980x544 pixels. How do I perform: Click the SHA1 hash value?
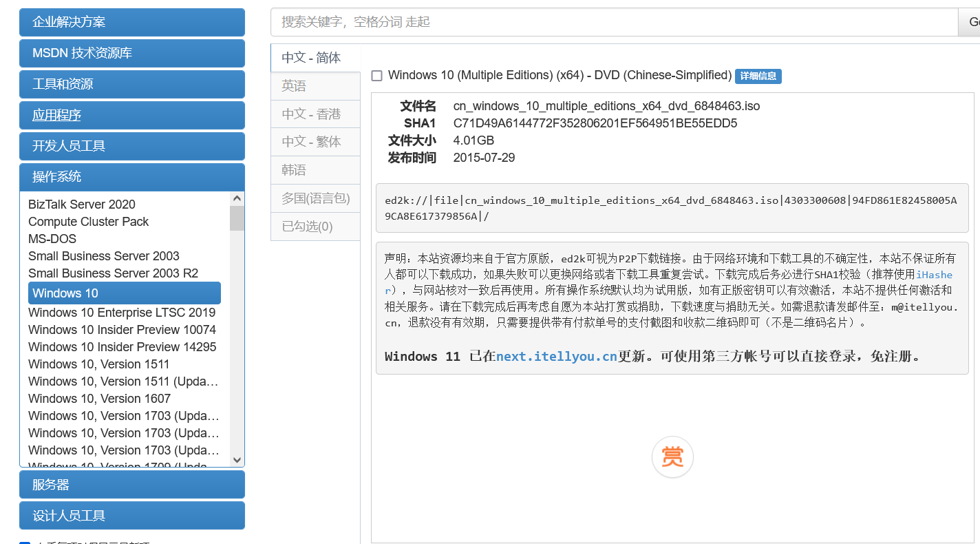595,123
